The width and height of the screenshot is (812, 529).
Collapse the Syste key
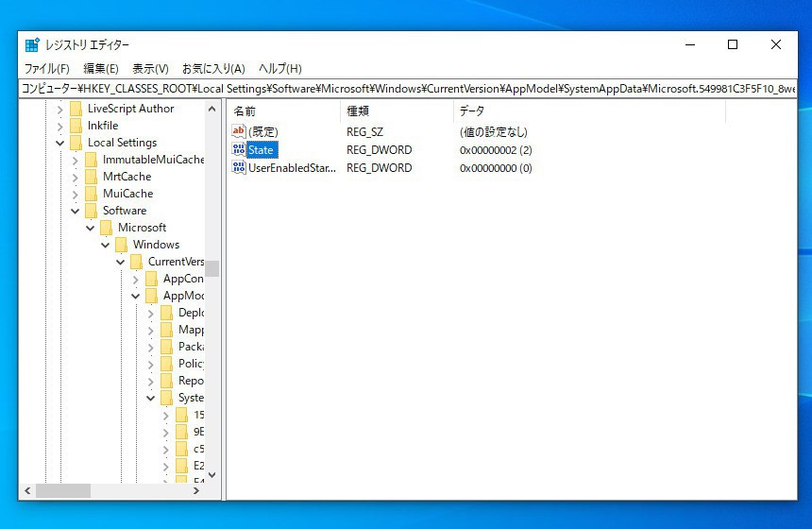[x=150, y=399]
